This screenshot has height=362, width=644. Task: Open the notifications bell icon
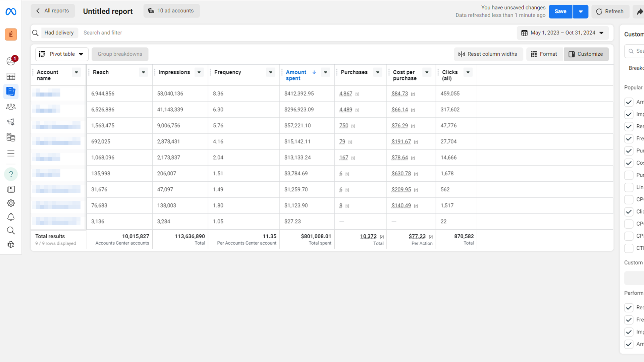[11, 217]
